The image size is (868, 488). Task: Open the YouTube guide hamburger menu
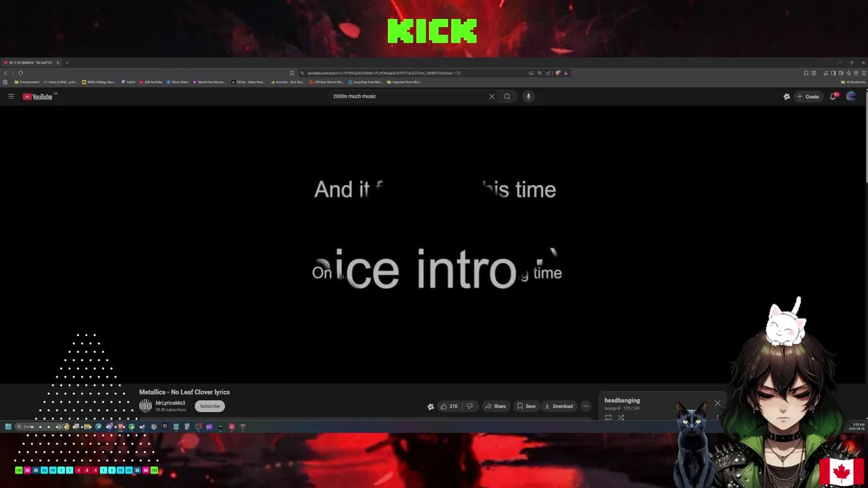click(11, 96)
